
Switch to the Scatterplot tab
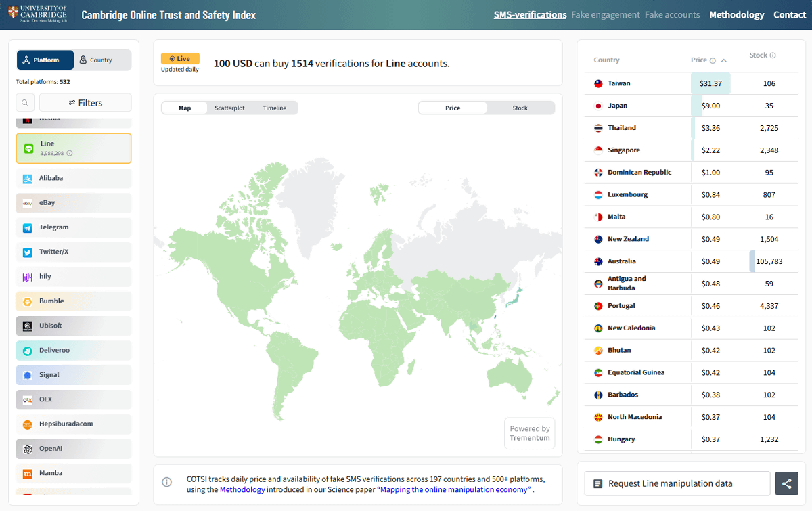tap(229, 108)
